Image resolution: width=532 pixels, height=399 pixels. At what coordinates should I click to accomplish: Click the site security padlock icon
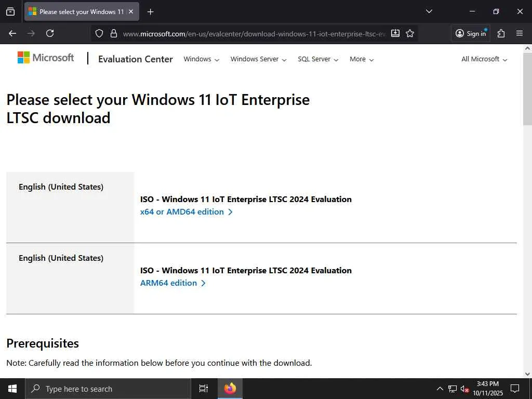[114, 33]
